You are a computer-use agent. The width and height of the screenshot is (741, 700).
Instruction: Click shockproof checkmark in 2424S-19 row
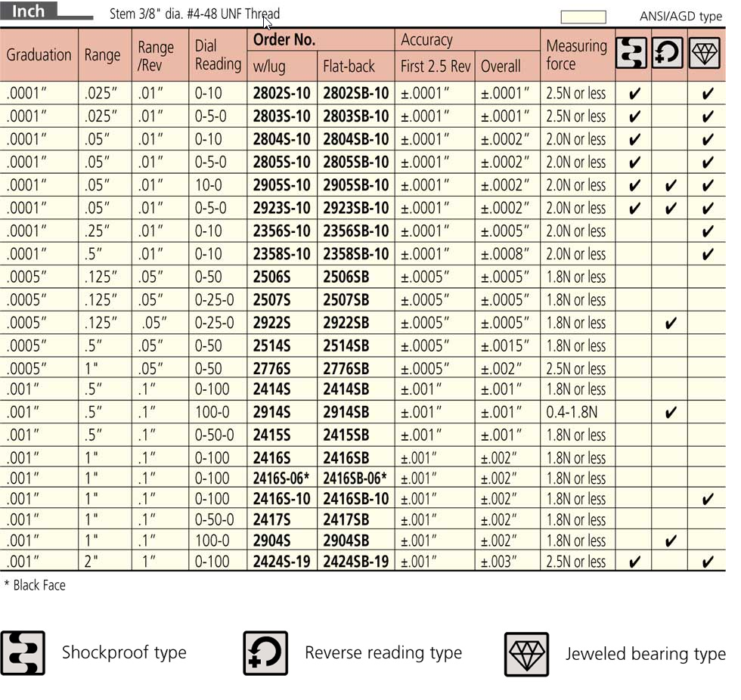point(634,562)
